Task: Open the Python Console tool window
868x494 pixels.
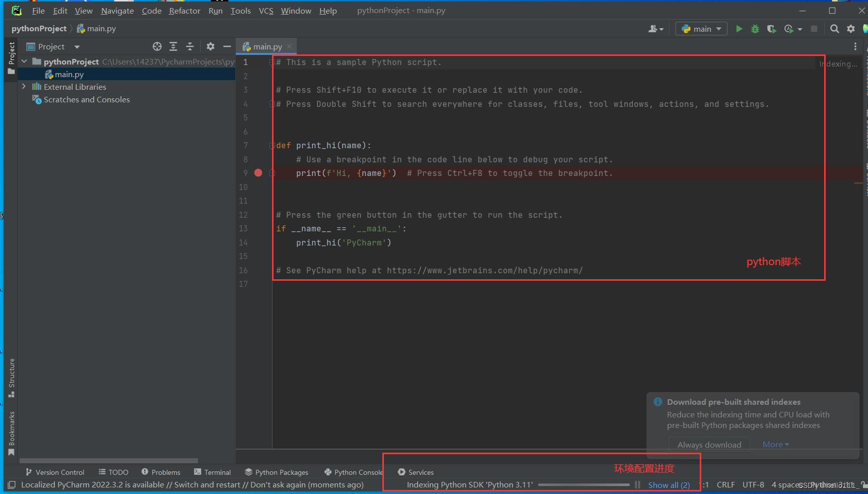Action: point(353,472)
